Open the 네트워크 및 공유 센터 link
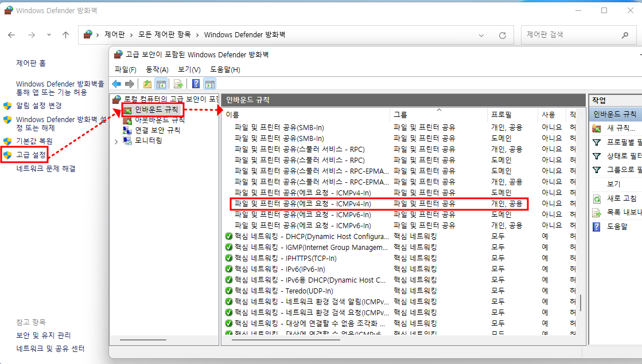 coord(50,349)
